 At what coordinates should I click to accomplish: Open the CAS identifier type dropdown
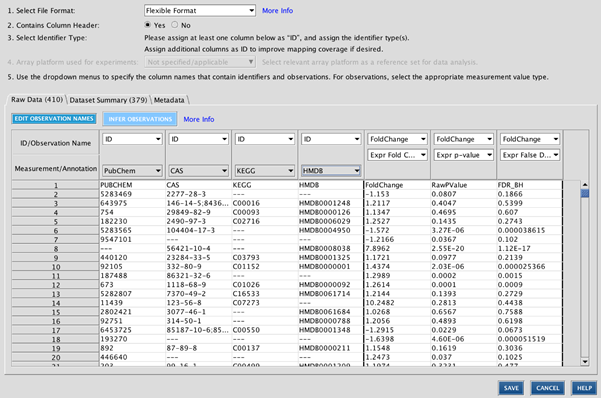(x=198, y=171)
